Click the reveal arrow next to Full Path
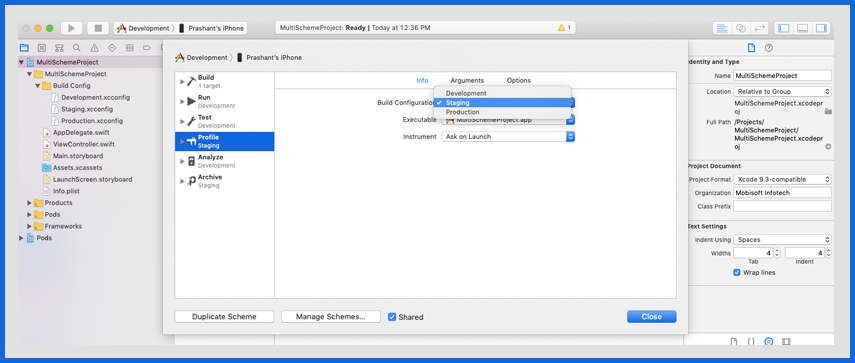 click(828, 147)
